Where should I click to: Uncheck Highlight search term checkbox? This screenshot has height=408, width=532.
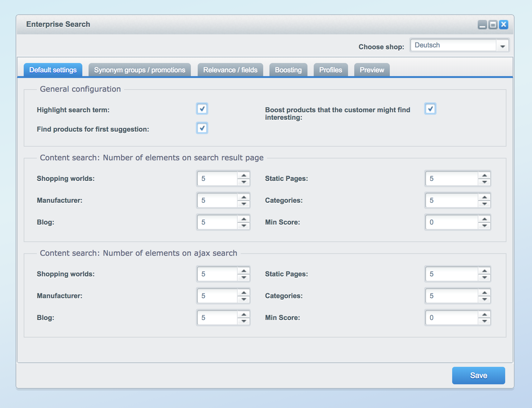point(202,109)
